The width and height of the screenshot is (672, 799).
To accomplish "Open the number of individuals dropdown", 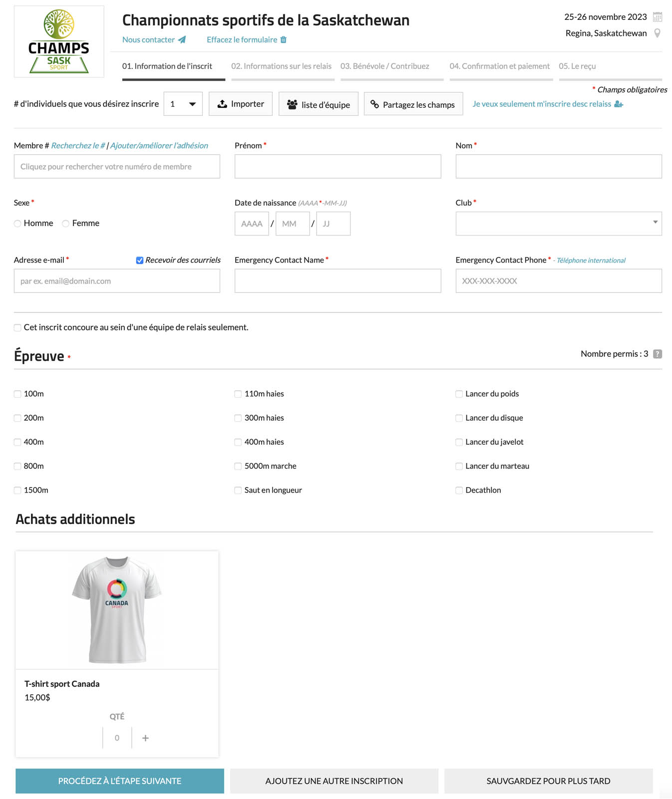I will (x=183, y=104).
